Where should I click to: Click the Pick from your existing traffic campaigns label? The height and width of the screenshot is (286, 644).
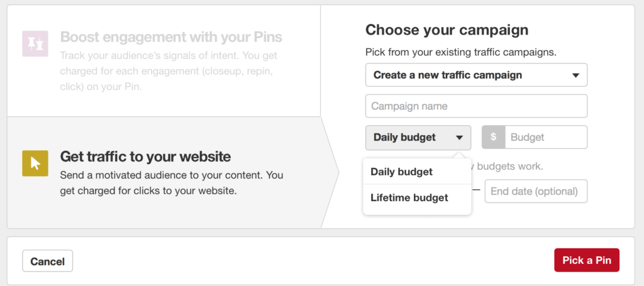click(461, 53)
